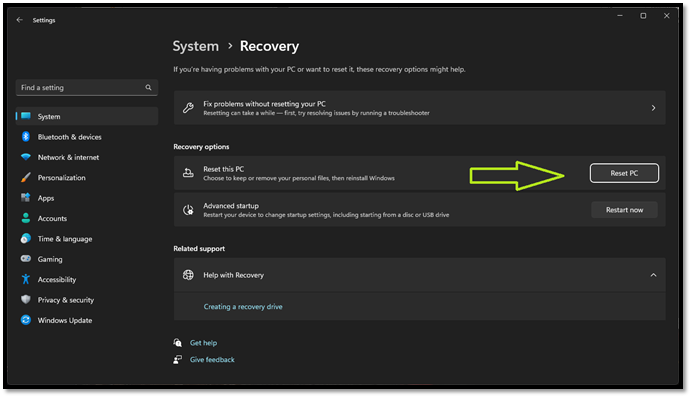Screen dimensions: 692x398
Task: Click the Reset this PC icon
Action: (x=188, y=173)
